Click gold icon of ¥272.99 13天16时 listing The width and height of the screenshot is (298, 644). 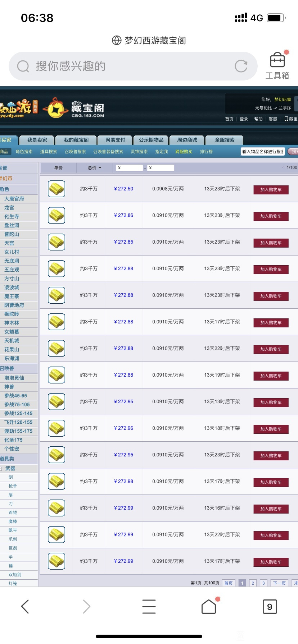click(57, 508)
